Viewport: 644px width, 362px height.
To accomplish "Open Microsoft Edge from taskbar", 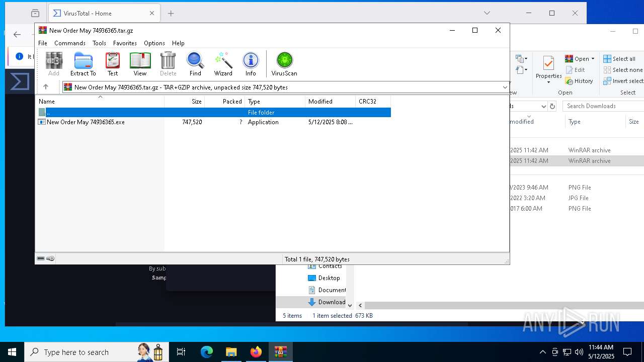I will click(207, 352).
